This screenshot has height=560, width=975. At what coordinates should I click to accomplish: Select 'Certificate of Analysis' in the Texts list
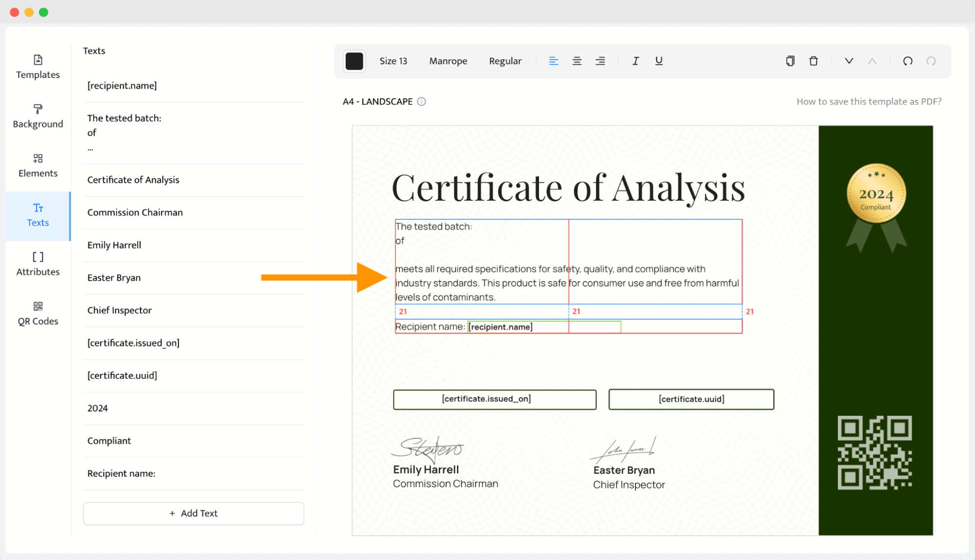[194, 180]
